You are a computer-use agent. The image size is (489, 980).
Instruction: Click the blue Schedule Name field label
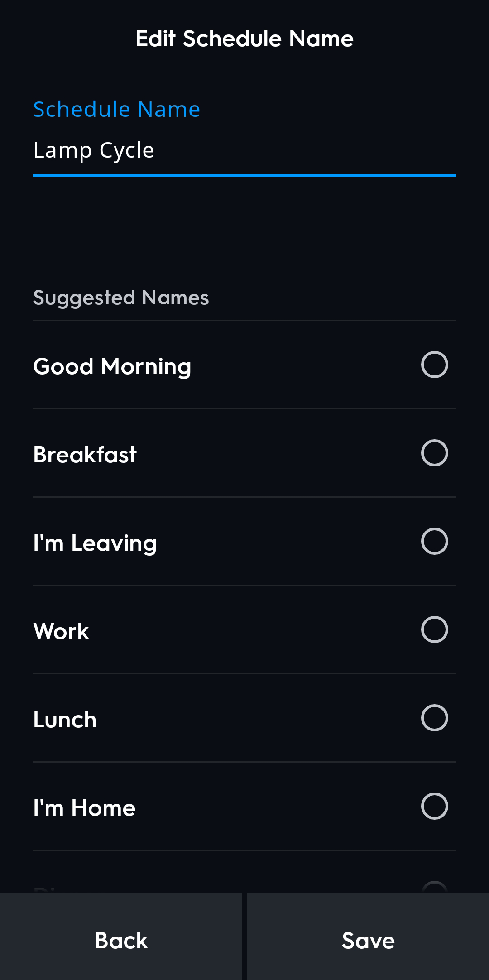pos(117,110)
